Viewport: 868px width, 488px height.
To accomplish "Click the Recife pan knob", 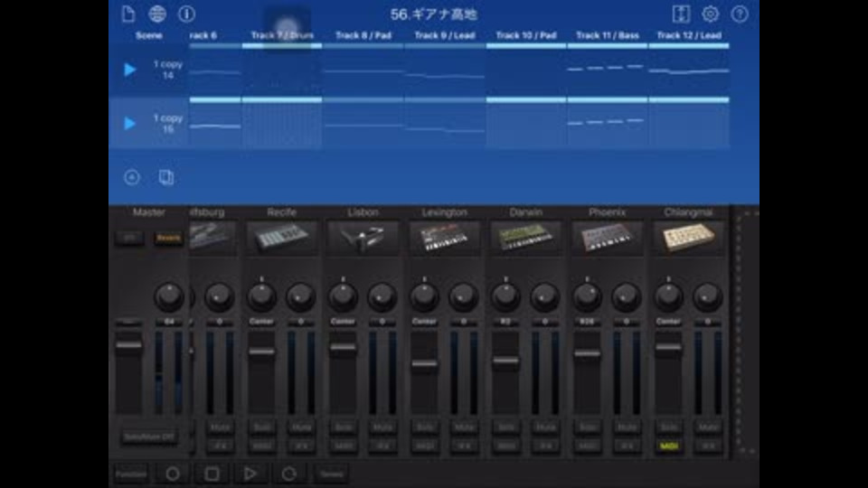I will coord(261,297).
